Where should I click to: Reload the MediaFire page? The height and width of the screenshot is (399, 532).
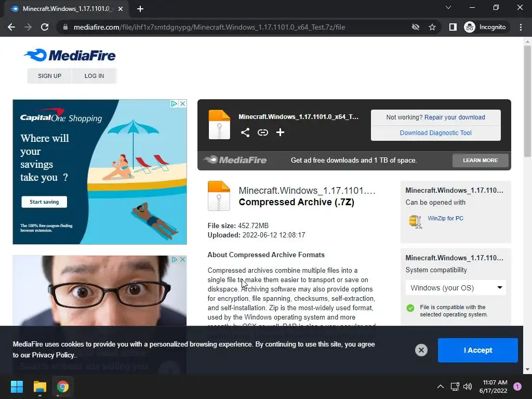[x=45, y=27]
